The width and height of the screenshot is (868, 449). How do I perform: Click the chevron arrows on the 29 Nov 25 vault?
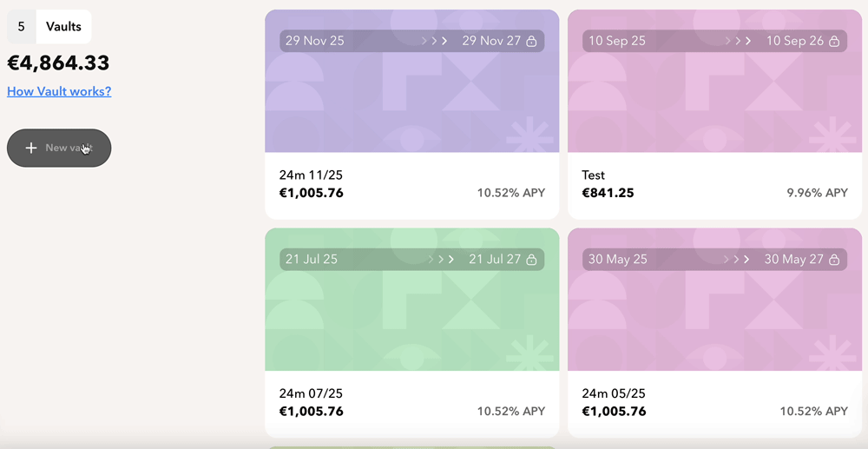[435, 41]
